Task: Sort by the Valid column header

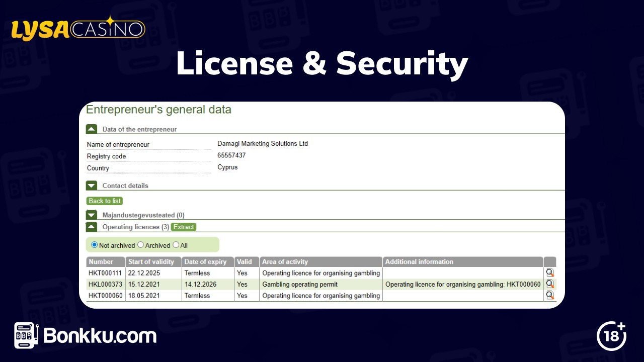Action: tap(247, 262)
